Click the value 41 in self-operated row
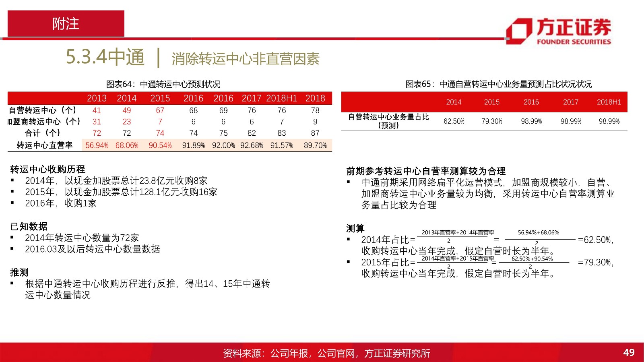 click(x=97, y=110)
